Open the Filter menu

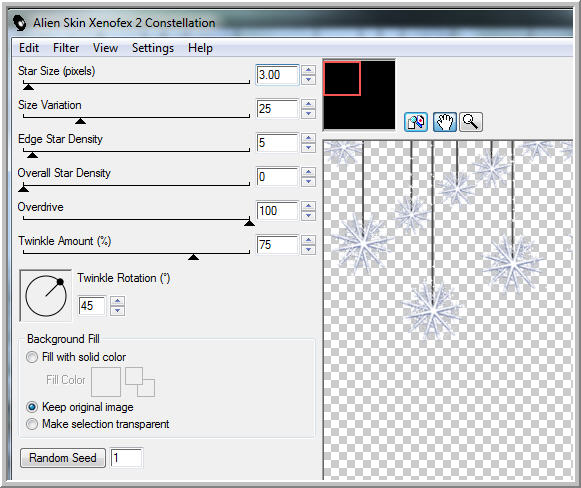tap(66, 48)
